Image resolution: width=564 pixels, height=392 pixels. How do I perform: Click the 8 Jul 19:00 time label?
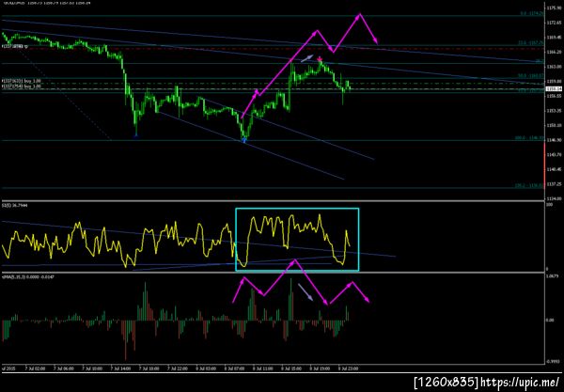click(321, 368)
